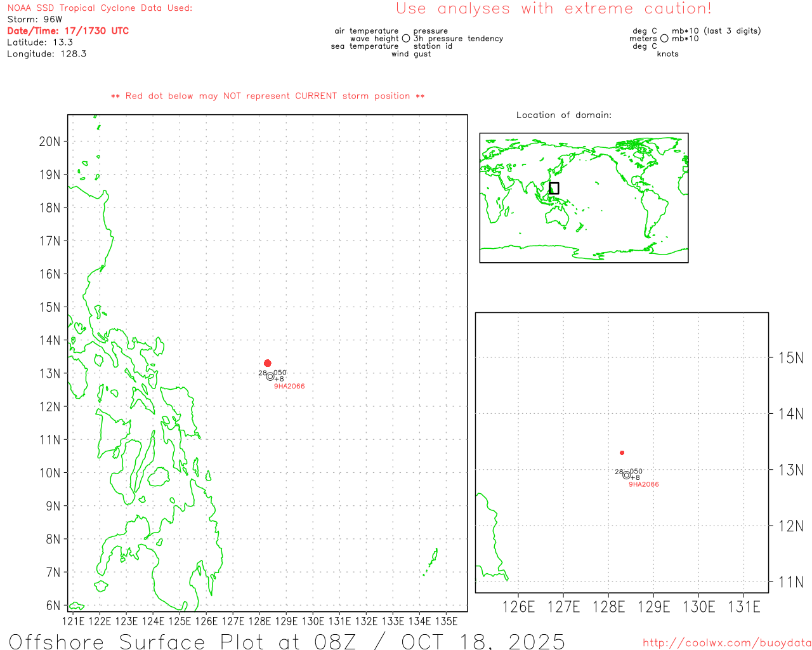Click the 'Location of domain:' caption
Viewport: 812px width, 650px height.
pos(564,116)
